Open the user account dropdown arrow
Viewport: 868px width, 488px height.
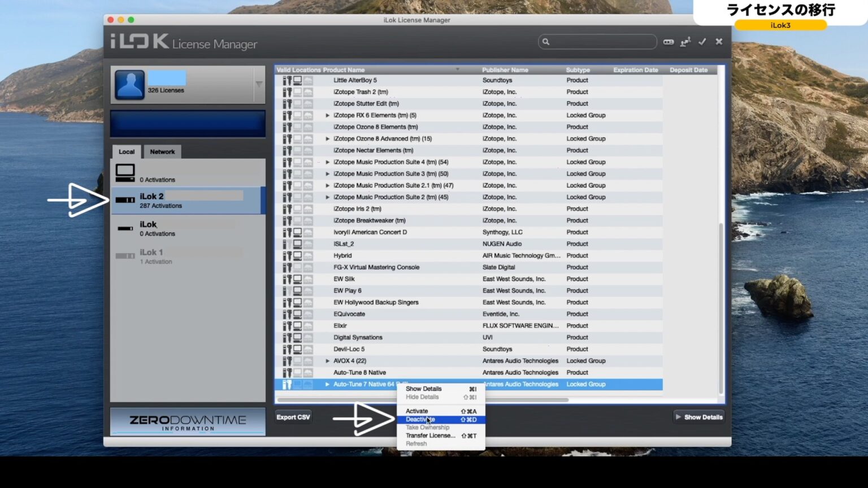[x=259, y=85]
